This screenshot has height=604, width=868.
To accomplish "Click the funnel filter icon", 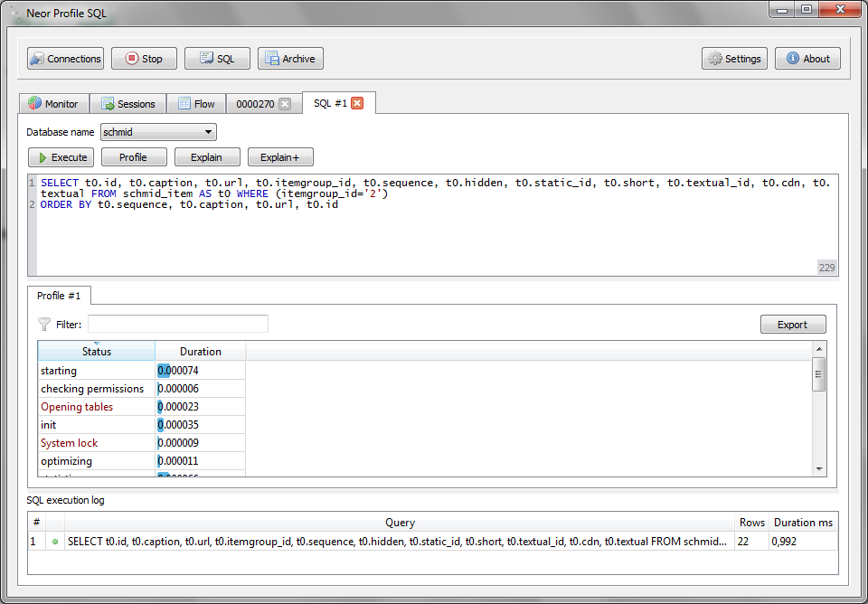I will (44, 325).
